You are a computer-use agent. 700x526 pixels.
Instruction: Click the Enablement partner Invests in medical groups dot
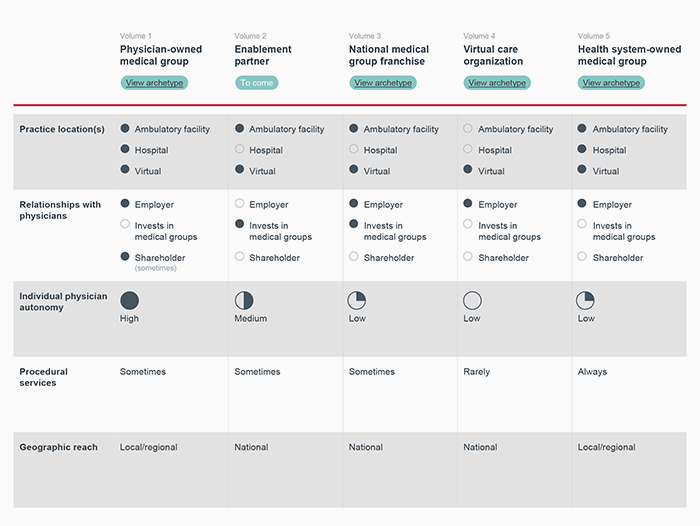tap(239, 225)
